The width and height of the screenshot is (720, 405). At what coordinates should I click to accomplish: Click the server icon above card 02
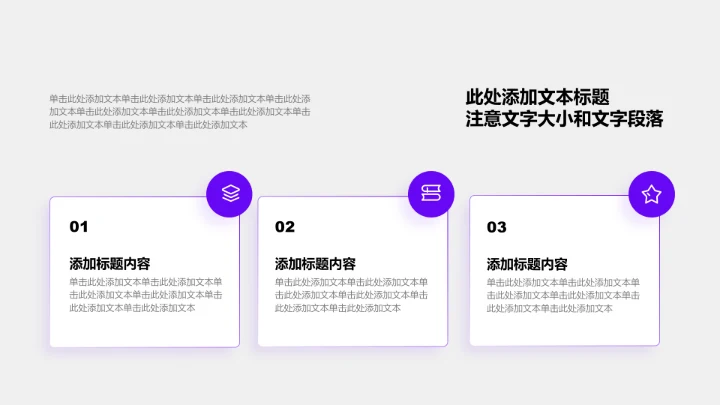(431, 194)
